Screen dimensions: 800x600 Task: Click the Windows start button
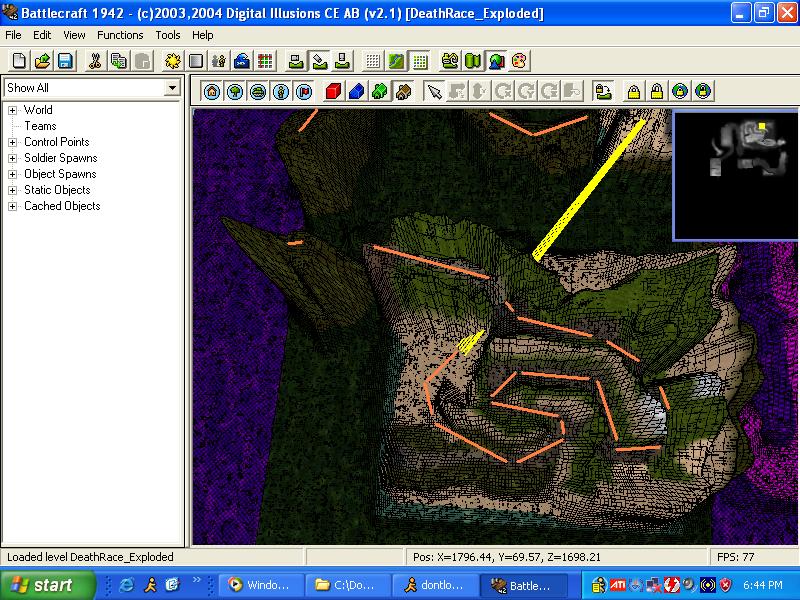click(47, 585)
